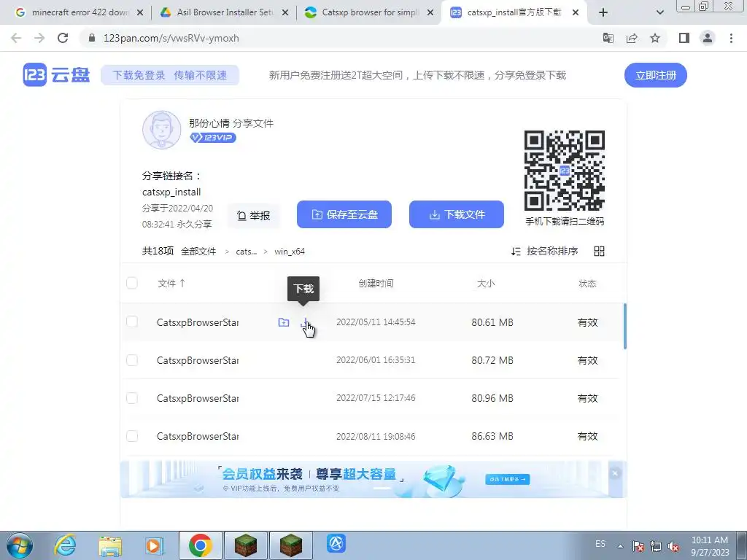Click the 大小 column header
The width and height of the screenshot is (747, 560).
[x=486, y=284]
